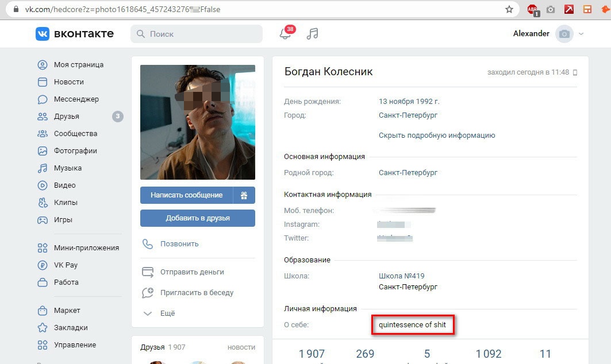The image size is (611, 364).
Task: Click the VK Pay ruble icon
Action: [x=42, y=265]
